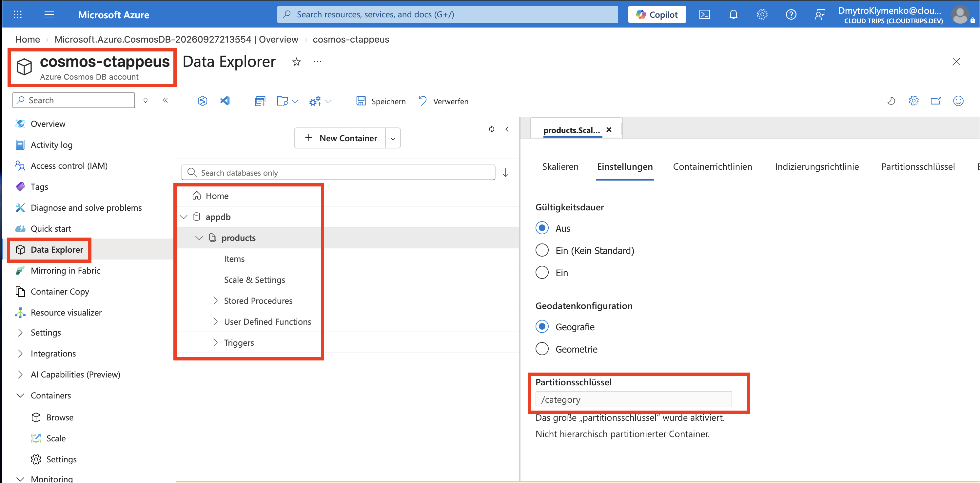Image resolution: width=980 pixels, height=483 pixels.
Task: Expand Stored Procedures node
Action: point(215,300)
